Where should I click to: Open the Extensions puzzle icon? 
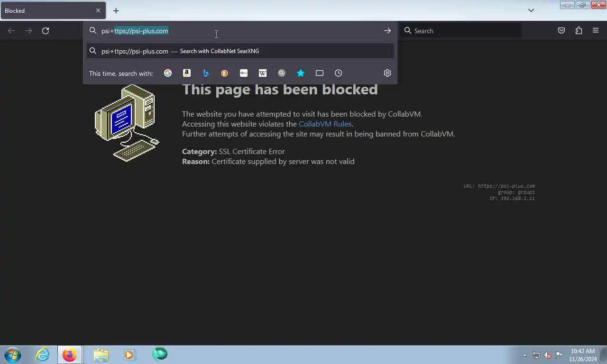579,31
